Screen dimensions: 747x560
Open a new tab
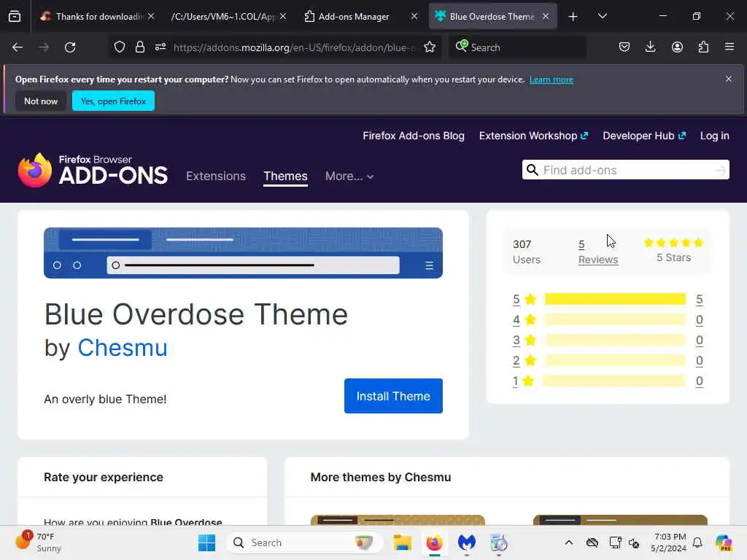[573, 17]
